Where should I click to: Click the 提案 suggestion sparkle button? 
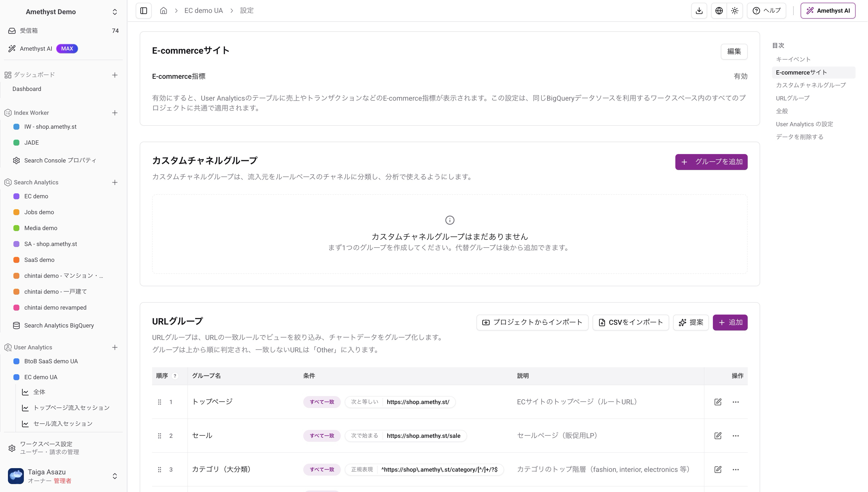coord(691,322)
